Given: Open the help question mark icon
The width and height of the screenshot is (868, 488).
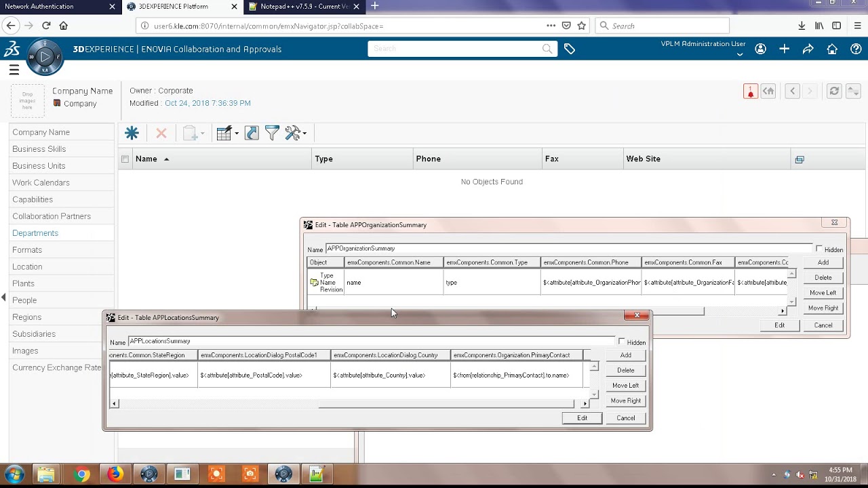Looking at the screenshot, I should (856, 49).
